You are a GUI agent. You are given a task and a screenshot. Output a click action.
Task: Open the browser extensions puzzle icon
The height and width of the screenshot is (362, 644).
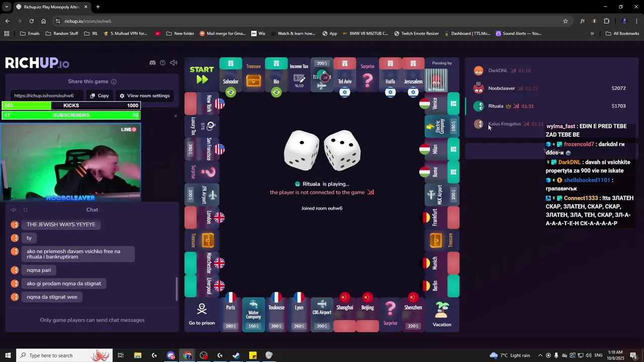click(x=606, y=21)
